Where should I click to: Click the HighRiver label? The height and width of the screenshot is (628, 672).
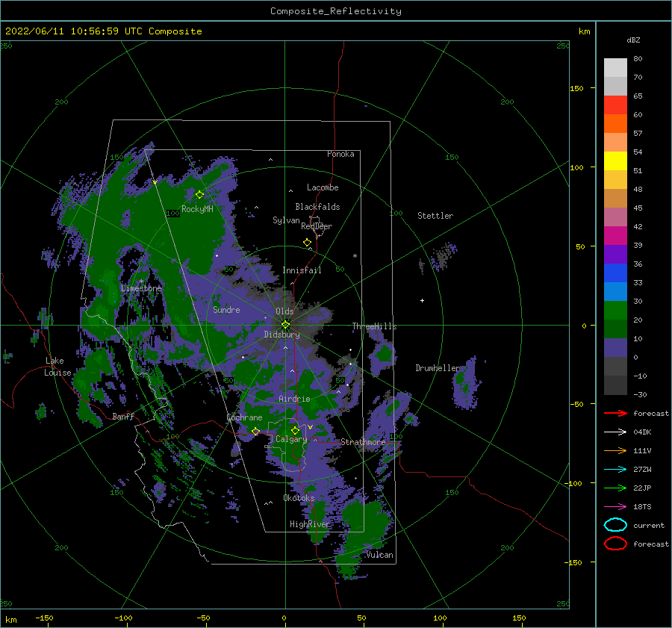309,524
